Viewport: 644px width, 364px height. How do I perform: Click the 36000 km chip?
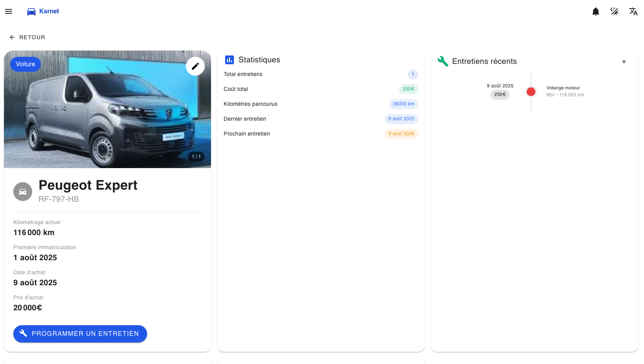tap(404, 104)
